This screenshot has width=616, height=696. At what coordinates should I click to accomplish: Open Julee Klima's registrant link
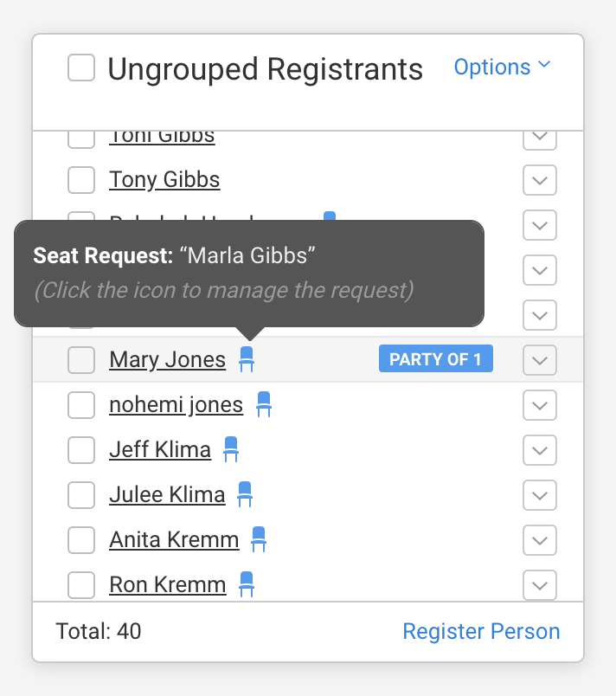pyautogui.click(x=167, y=495)
